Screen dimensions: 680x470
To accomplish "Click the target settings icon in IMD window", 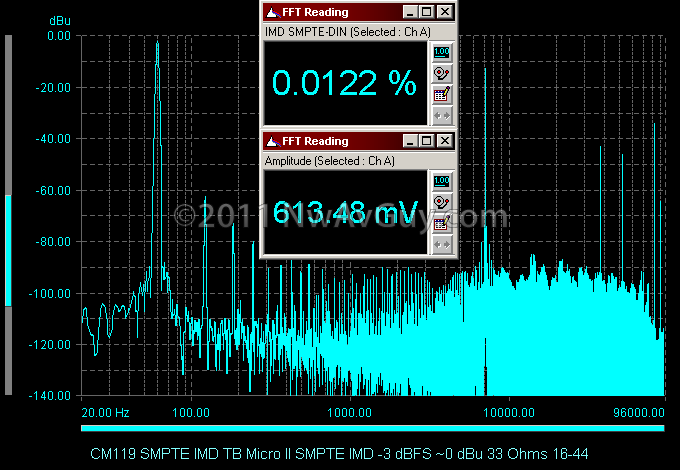I will point(443,73).
